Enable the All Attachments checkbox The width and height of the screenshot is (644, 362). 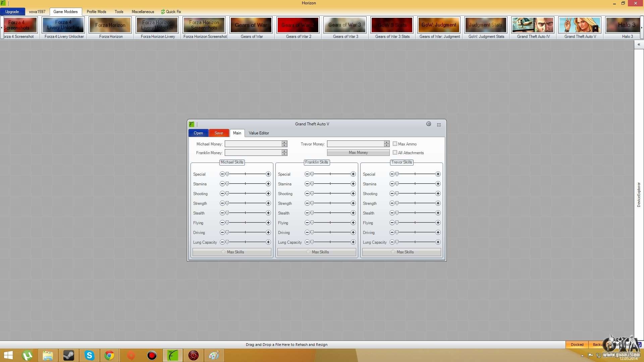tap(395, 153)
